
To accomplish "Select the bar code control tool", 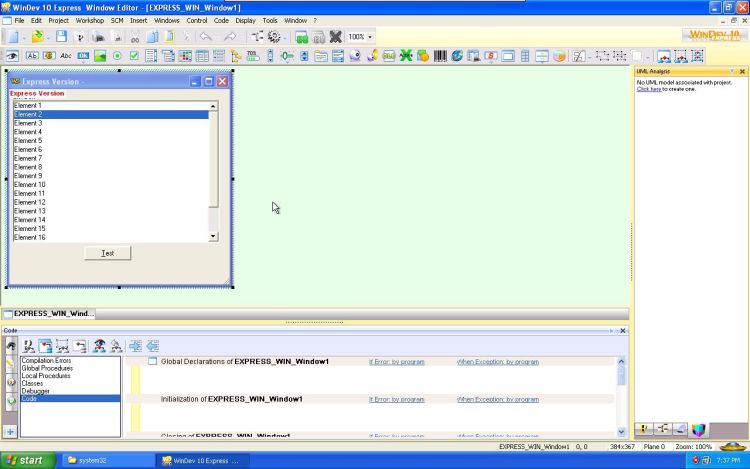I will [x=440, y=56].
